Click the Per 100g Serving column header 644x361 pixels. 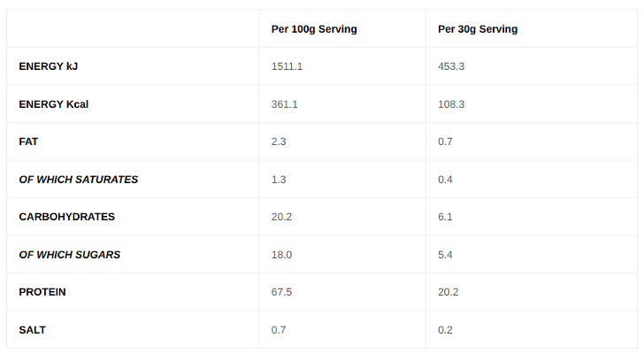click(x=314, y=29)
